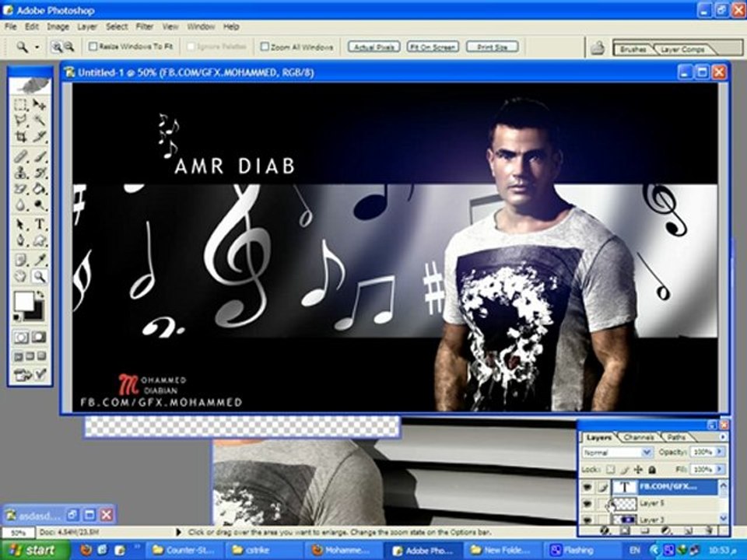Hide the FB.COM/GFX text layer
Image resolution: width=747 pixels, height=560 pixels.
[587, 487]
